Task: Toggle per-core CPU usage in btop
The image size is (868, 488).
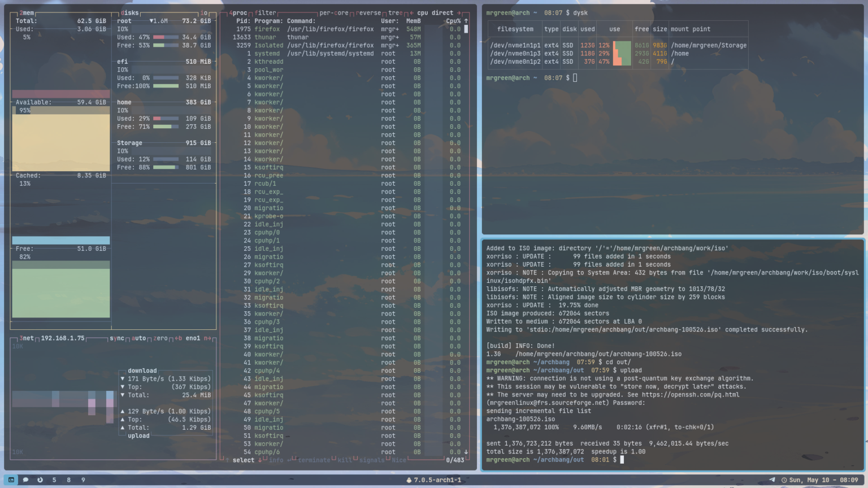Action: click(x=333, y=13)
